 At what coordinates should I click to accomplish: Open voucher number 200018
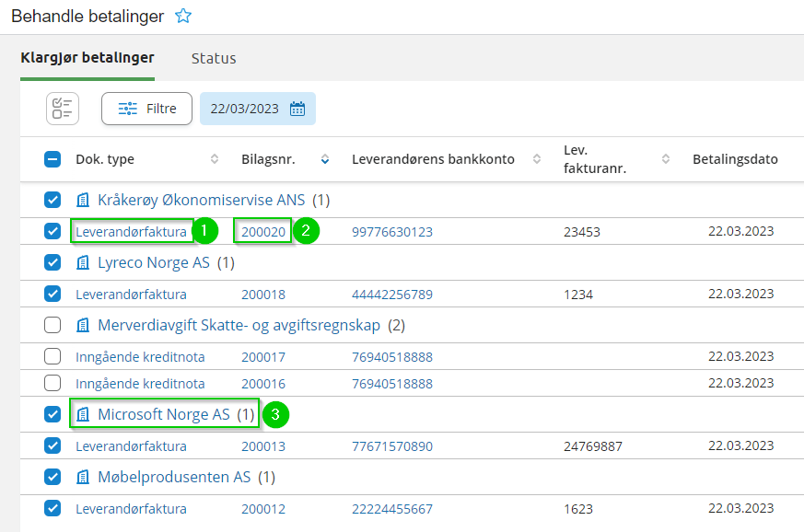coord(263,295)
